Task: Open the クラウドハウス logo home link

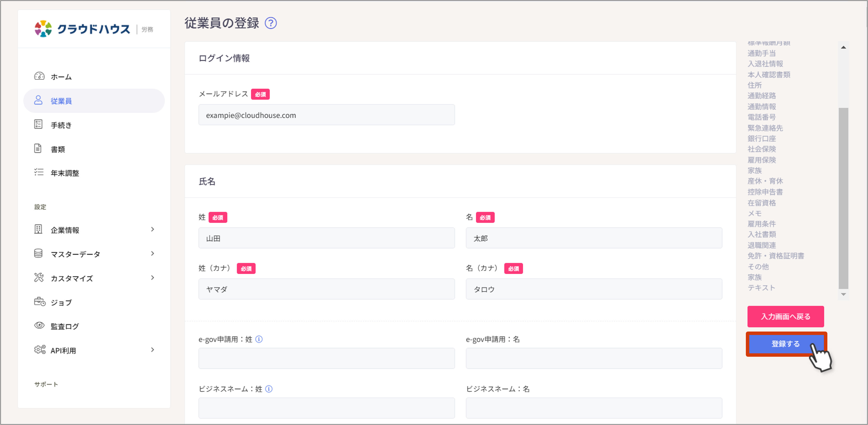Action: click(x=82, y=29)
